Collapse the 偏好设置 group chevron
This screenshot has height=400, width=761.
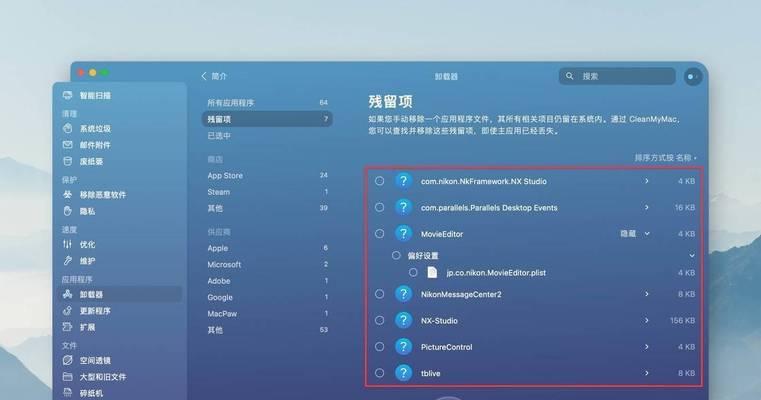pyautogui.click(x=692, y=255)
